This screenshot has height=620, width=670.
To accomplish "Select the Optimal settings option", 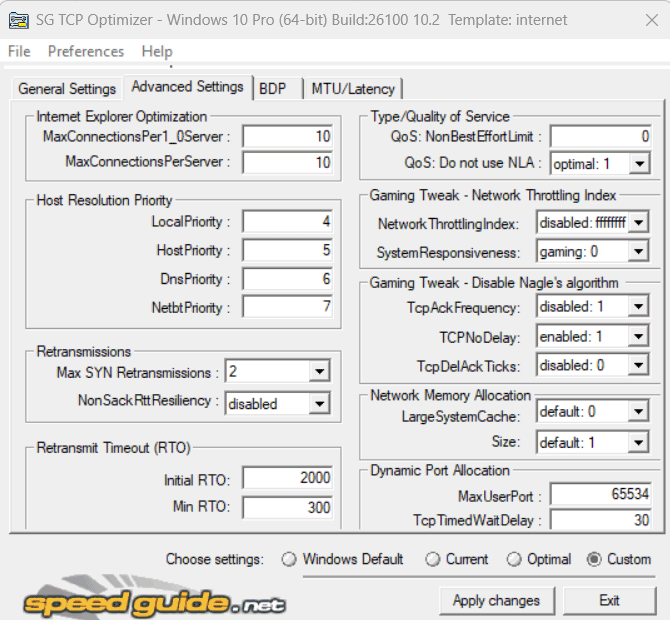I will tap(539, 559).
